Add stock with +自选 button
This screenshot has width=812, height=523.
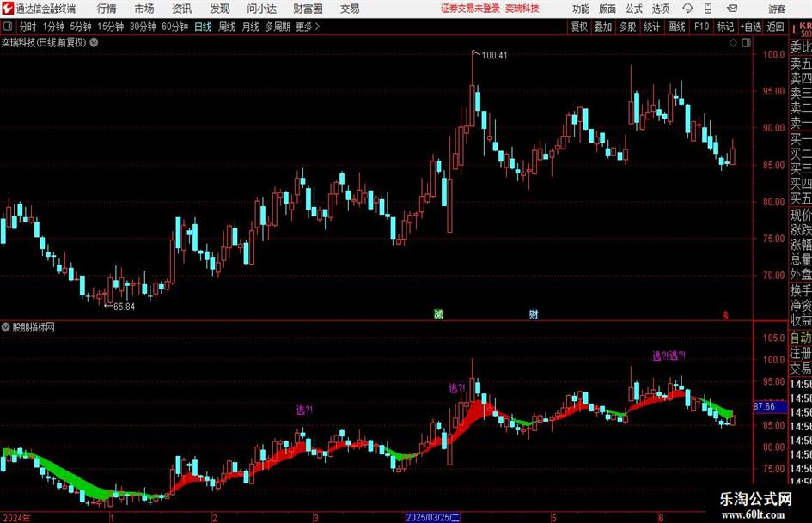[x=750, y=27]
